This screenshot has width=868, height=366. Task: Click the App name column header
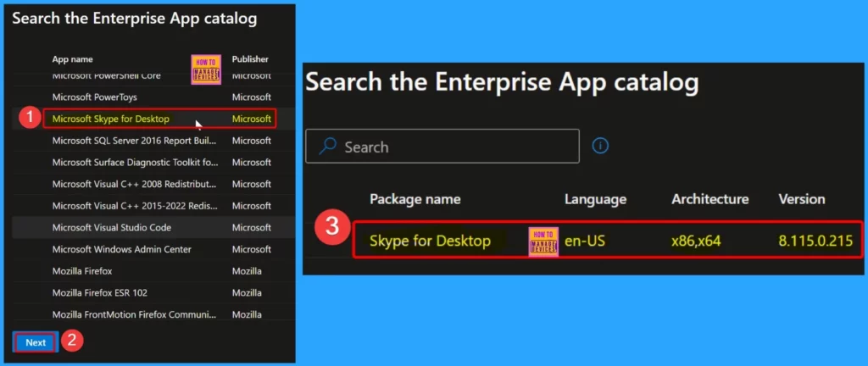(x=73, y=59)
